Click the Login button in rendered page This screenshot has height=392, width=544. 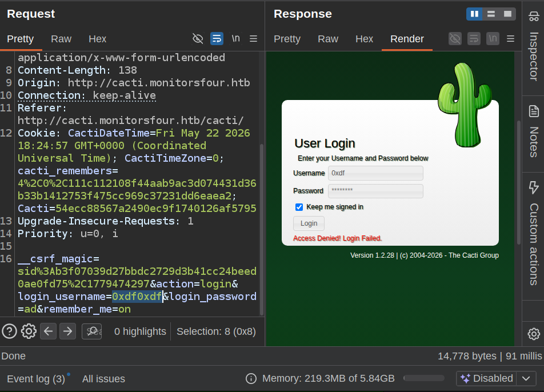pyautogui.click(x=309, y=223)
